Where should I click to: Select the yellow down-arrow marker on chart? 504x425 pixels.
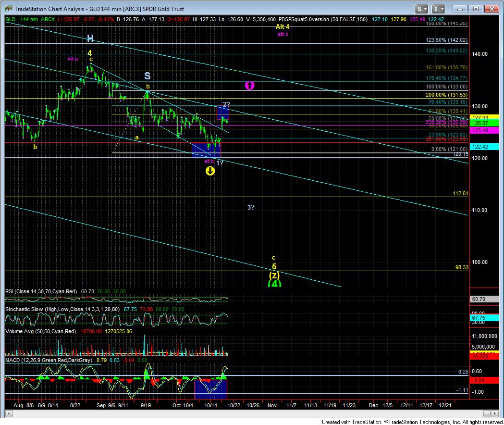[210, 171]
